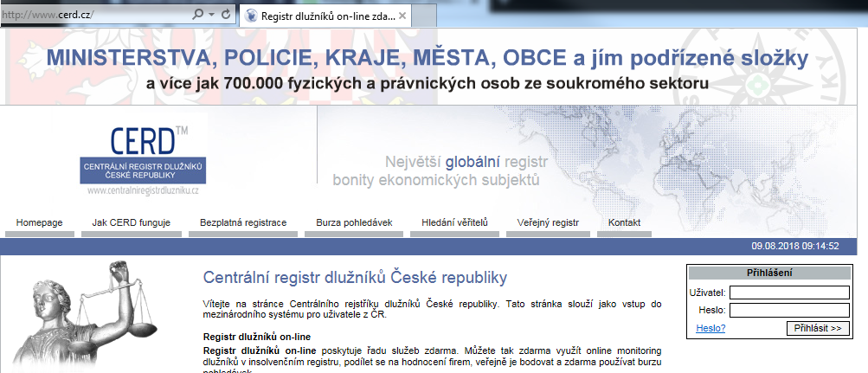Viewport: 868px width, 373px height.
Task: Click the Uživatel input field
Action: [x=789, y=293]
